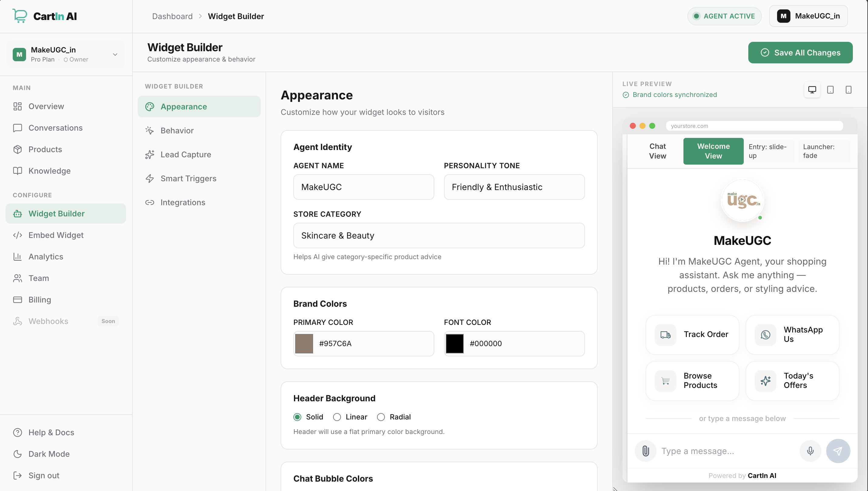
Task: Click the Smart Triggers lightning icon
Action: coord(150,179)
